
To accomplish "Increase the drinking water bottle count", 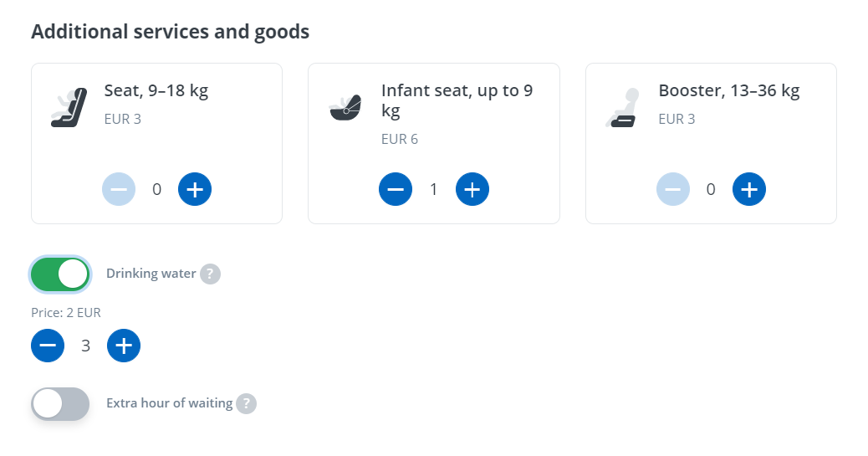I will tap(124, 345).
